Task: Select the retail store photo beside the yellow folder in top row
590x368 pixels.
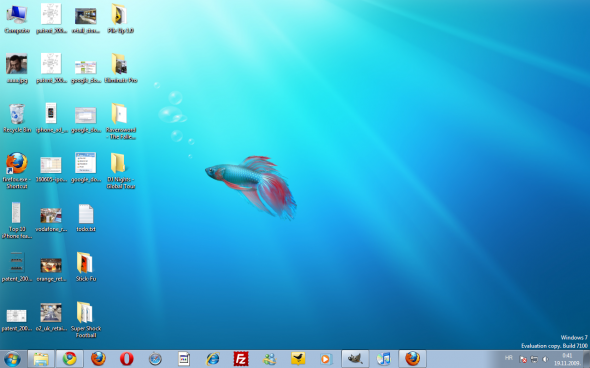Action: tap(86, 20)
